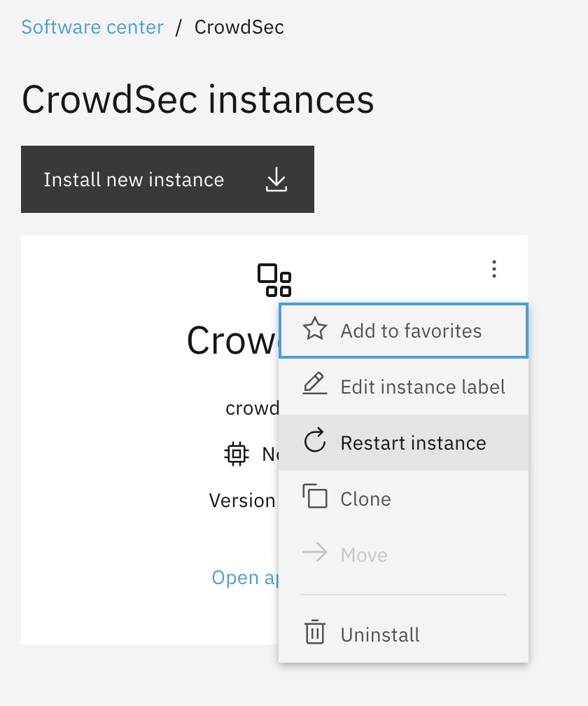Click the trash can icon for Uninstall
The image size is (588, 706).
(x=315, y=633)
